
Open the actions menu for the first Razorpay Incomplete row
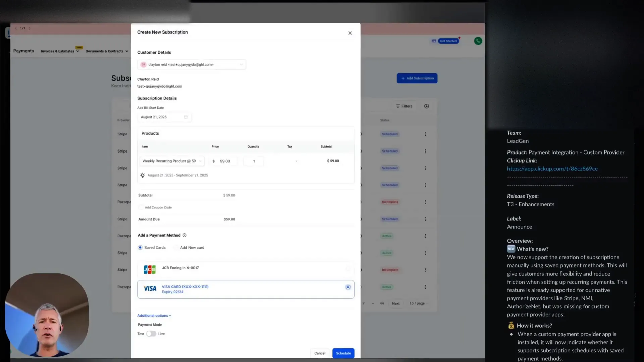pos(425,202)
